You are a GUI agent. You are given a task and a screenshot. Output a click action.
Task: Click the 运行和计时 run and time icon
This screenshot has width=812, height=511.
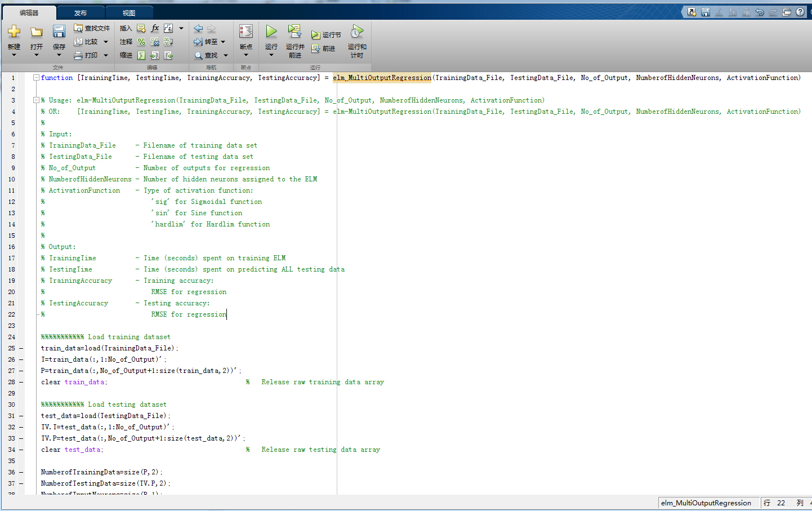pos(356,32)
